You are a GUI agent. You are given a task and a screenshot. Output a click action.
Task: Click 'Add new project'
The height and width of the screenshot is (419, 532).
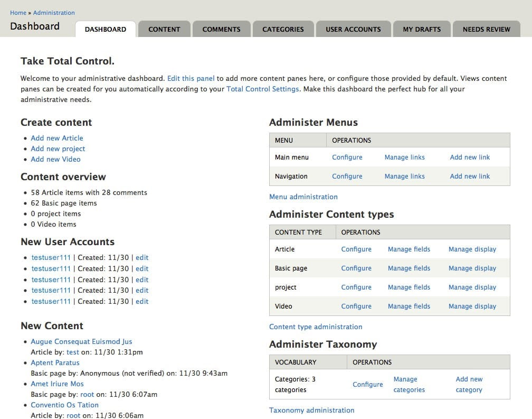click(58, 148)
